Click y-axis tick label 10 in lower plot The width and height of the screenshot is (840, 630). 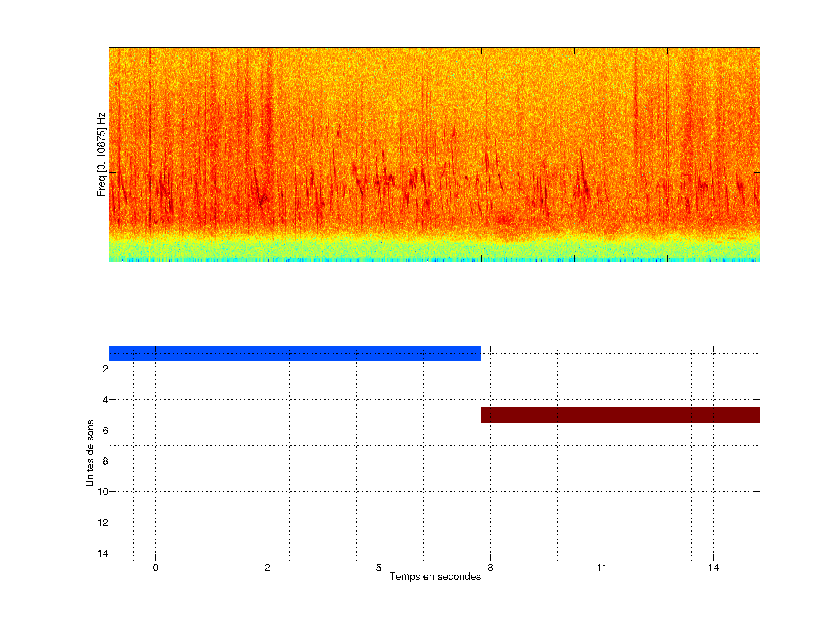(103, 492)
